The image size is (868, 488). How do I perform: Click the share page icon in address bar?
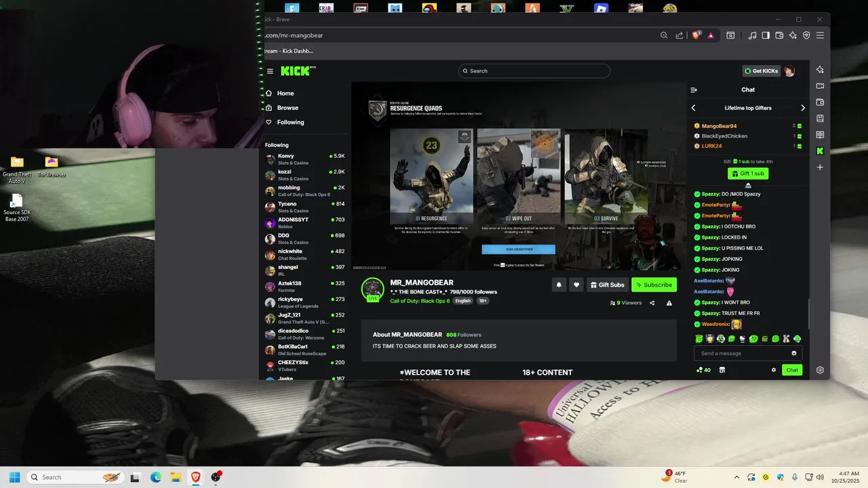(x=679, y=35)
